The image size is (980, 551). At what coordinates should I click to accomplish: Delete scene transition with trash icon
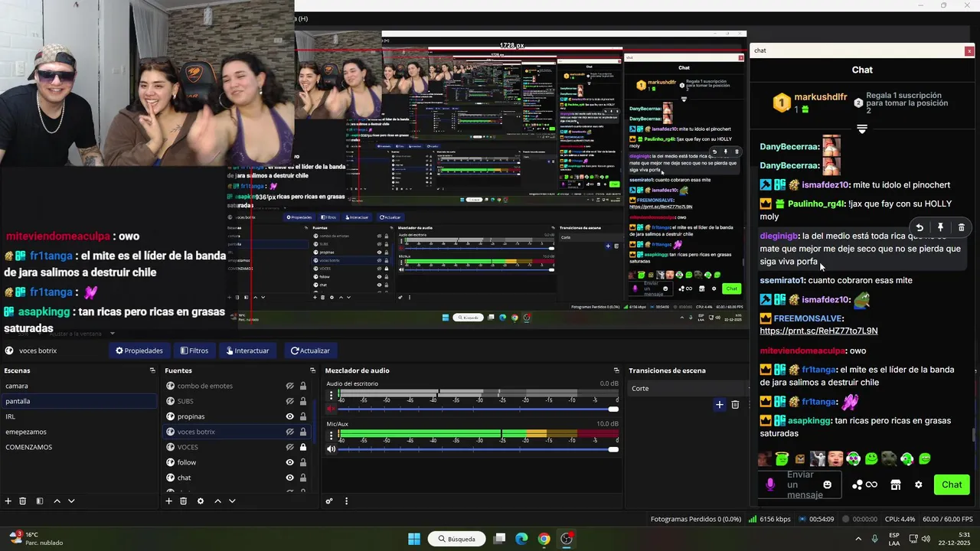tap(735, 404)
